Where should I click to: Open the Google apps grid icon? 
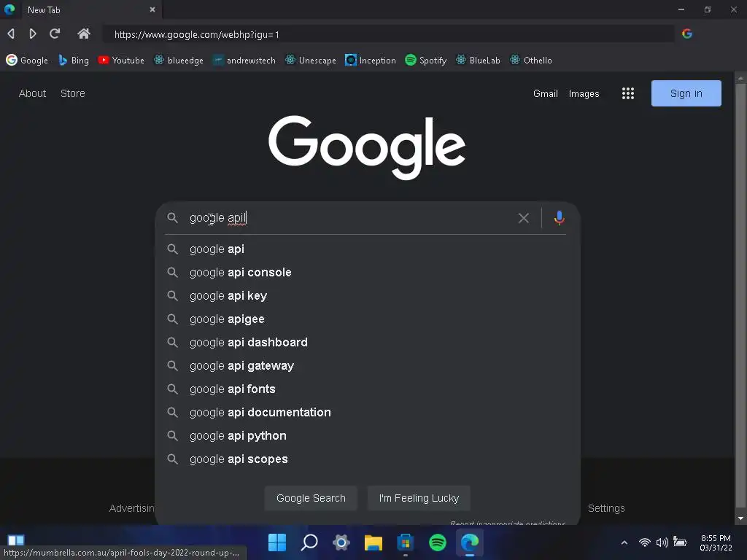coord(628,93)
